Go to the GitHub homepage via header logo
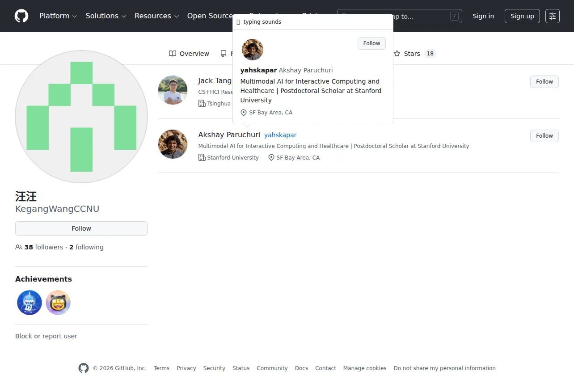The image size is (574, 392). [21, 16]
